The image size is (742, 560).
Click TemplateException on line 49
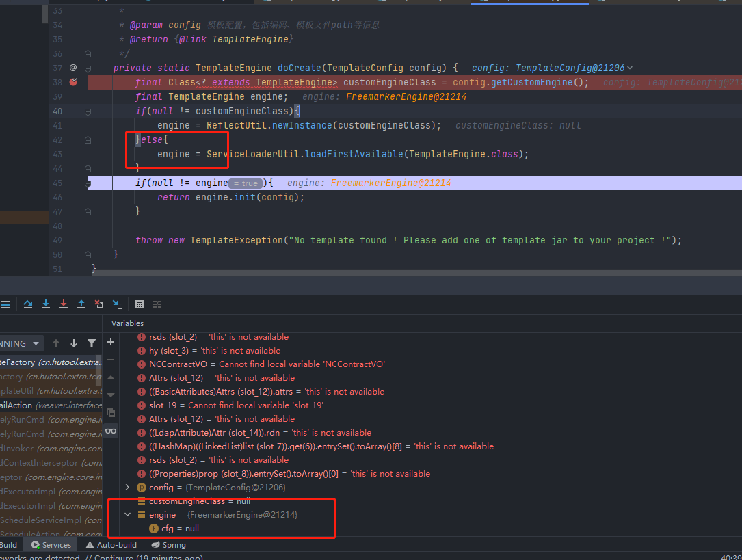[x=236, y=240]
